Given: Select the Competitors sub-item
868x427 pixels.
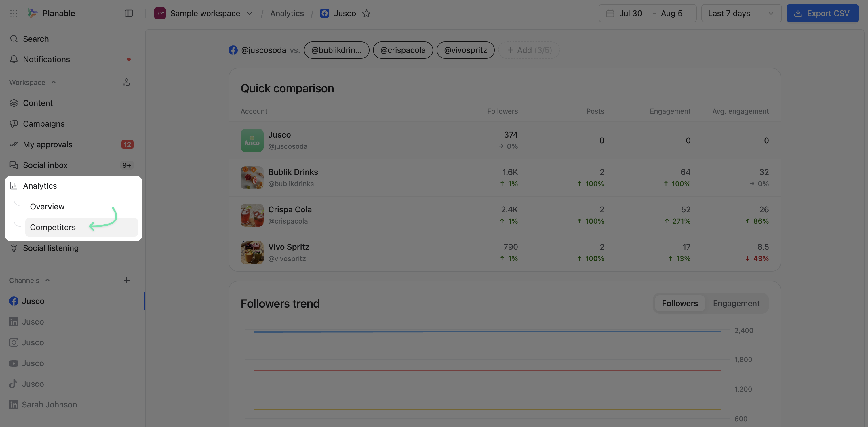Looking at the screenshot, I should click(x=81, y=227).
